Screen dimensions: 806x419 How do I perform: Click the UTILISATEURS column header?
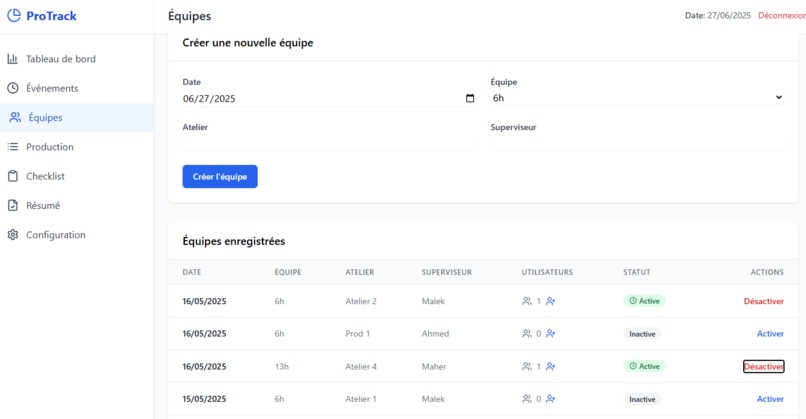547,272
